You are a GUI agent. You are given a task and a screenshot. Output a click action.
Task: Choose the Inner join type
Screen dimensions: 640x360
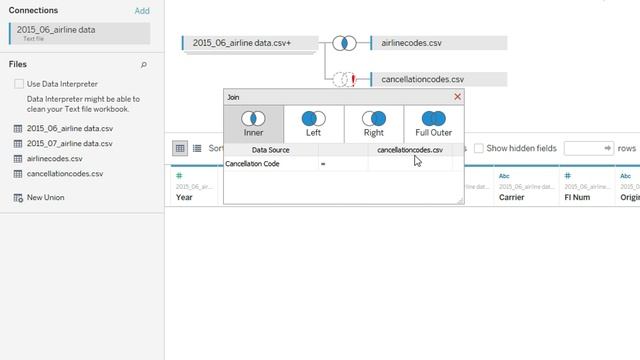point(253,124)
